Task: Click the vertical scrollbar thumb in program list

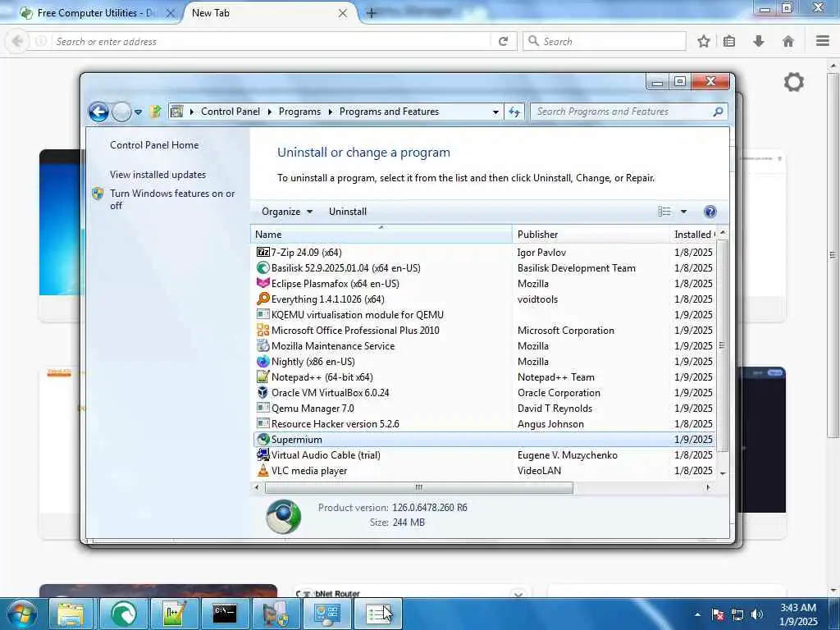Action: point(722,345)
